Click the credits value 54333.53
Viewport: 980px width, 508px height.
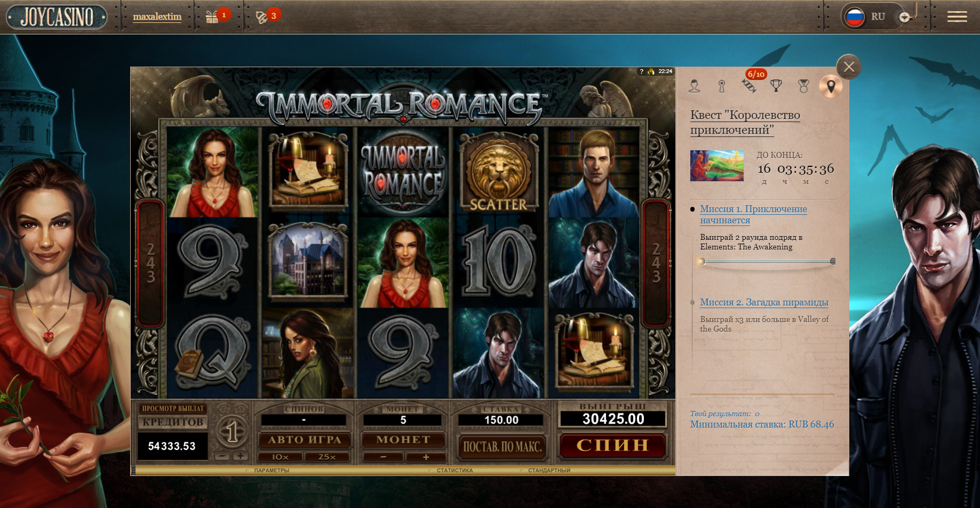(x=172, y=446)
